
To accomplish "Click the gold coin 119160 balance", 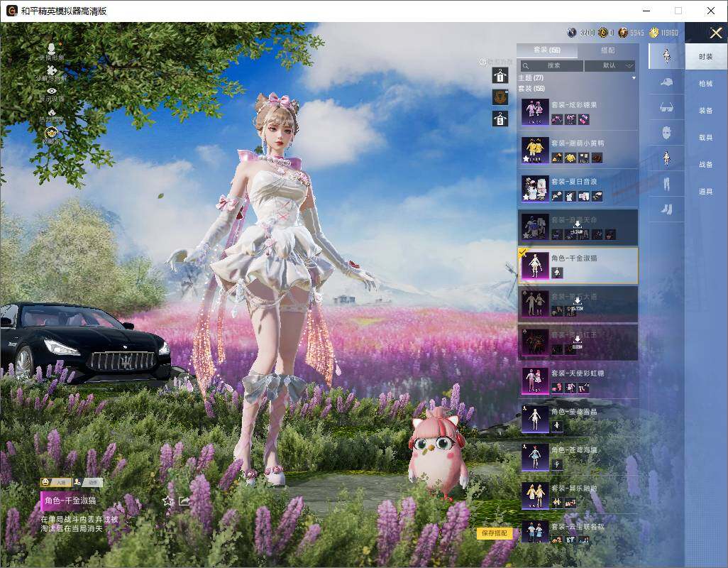I will (664, 33).
